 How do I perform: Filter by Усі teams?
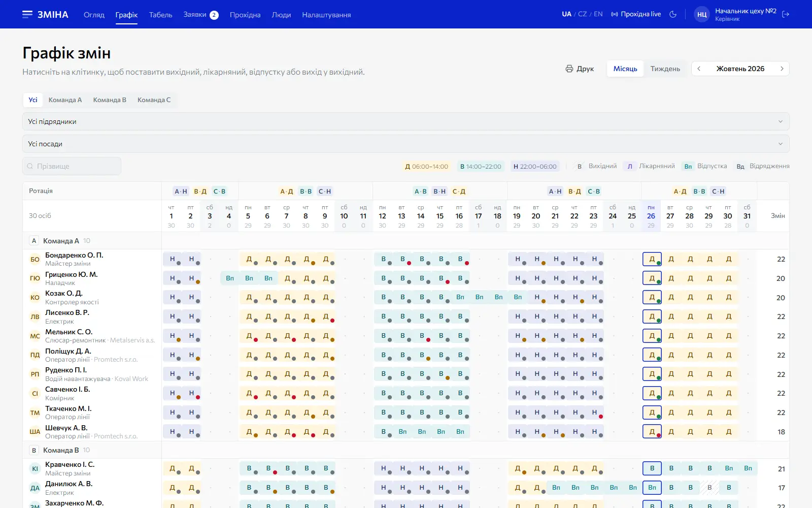(33, 100)
